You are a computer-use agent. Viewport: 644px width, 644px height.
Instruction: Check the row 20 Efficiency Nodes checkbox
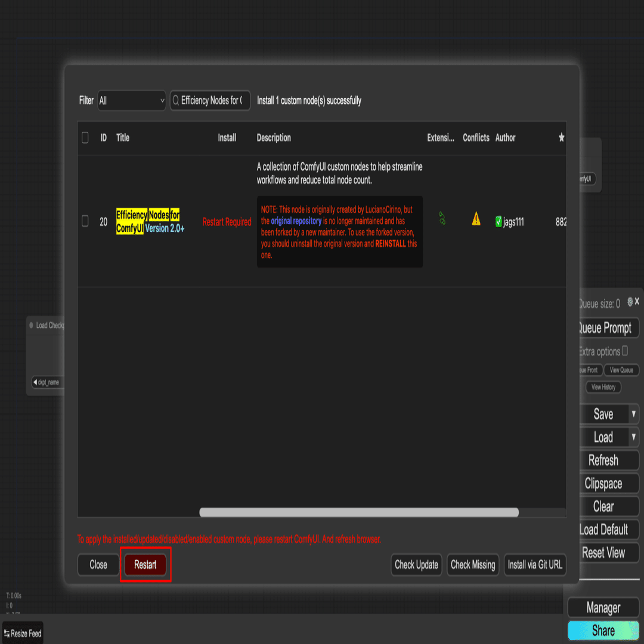pyautogui.click(x=85, y=221)
